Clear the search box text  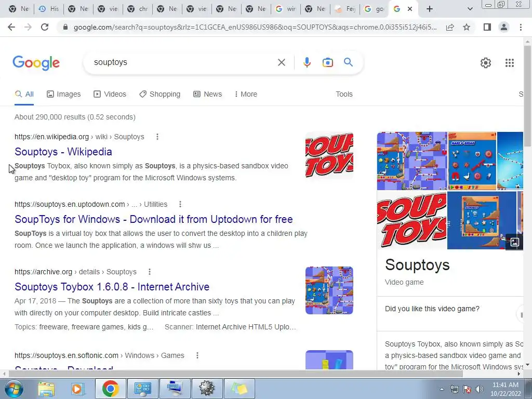point(281,62)
